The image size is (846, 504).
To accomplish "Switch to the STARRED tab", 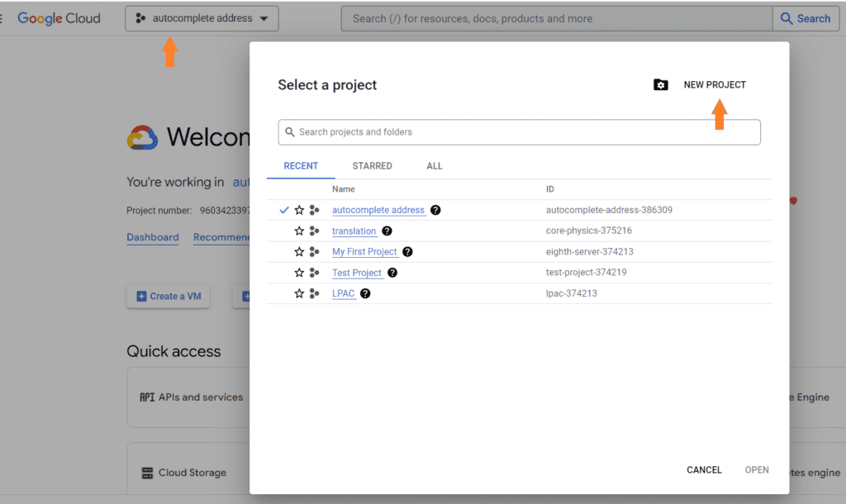I will tap(373, 166).
